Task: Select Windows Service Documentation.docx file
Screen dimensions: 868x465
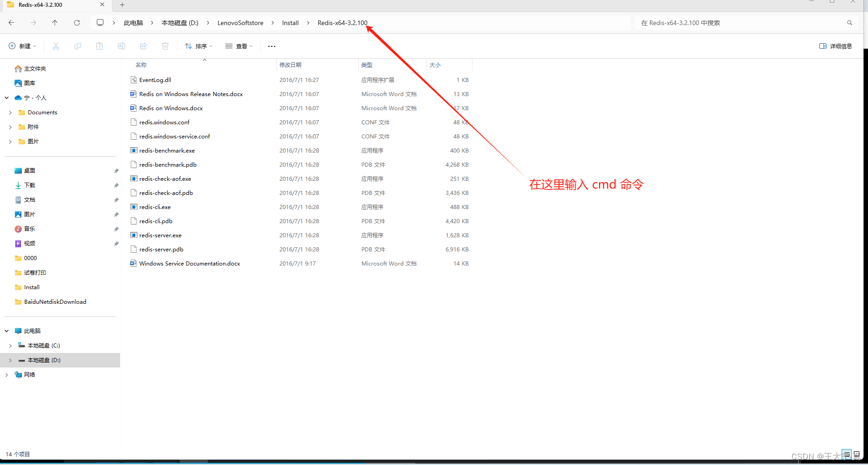Action: click(x=190, y=263)
